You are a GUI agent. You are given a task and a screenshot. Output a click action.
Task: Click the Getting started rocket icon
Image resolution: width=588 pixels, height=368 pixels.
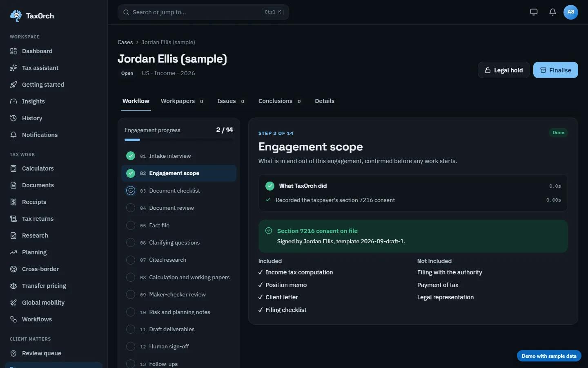coord(13,85)
